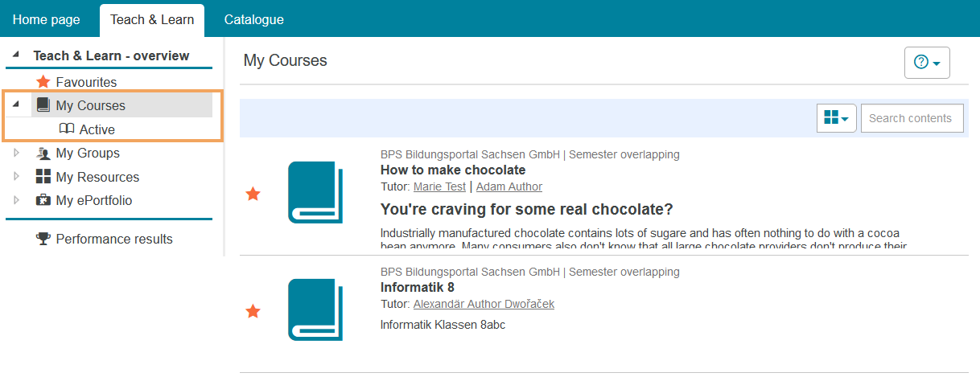The width and height of the screenshot is (980, 377).
Task: Click the Performance results trophy icon
Action: tap(43, 239)
